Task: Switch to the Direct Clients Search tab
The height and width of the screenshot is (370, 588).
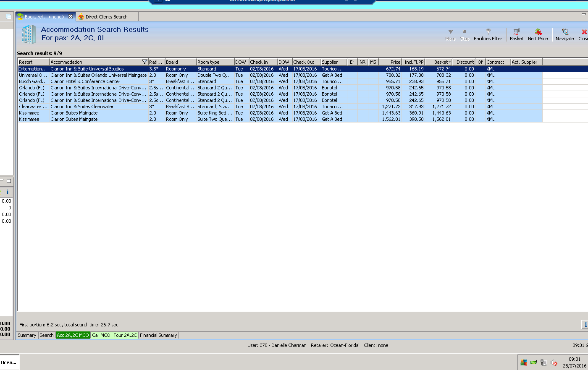Action: 107,17
